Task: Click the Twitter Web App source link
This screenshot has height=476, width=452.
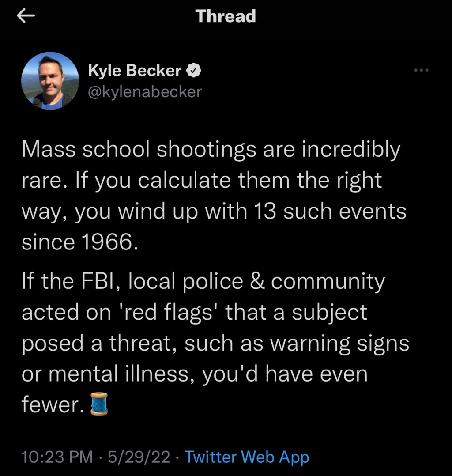Action: [247, 457]
